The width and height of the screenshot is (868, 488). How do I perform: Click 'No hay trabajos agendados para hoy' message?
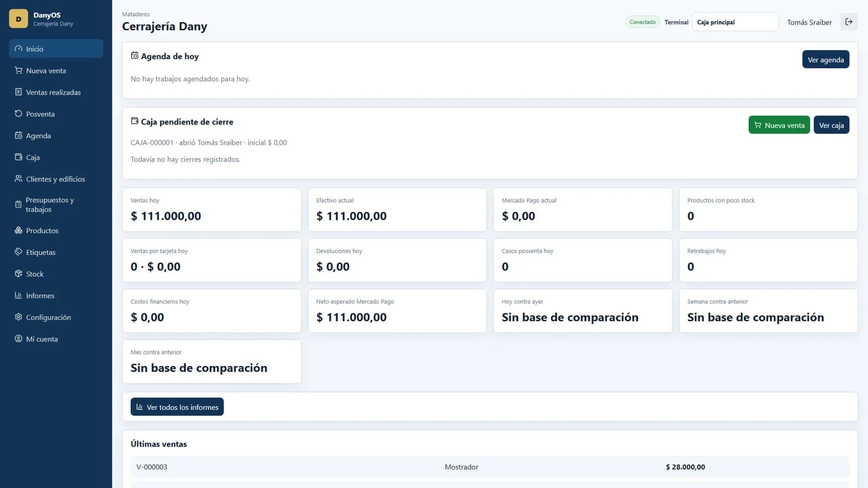[x=190, y=79]
